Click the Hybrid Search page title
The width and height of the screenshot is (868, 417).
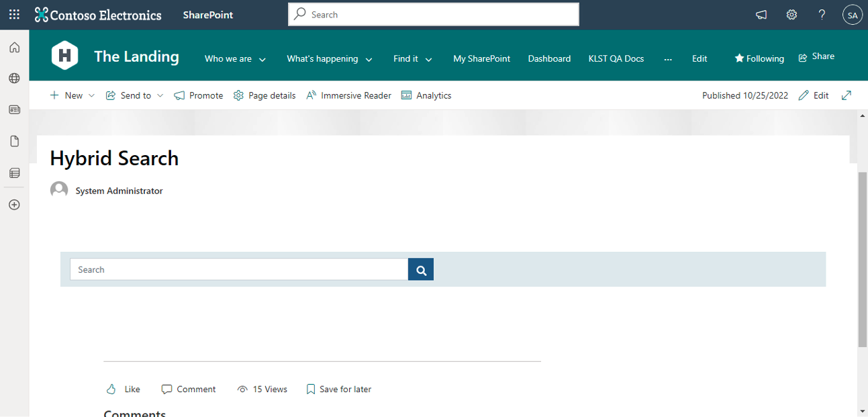click(114, 158)
